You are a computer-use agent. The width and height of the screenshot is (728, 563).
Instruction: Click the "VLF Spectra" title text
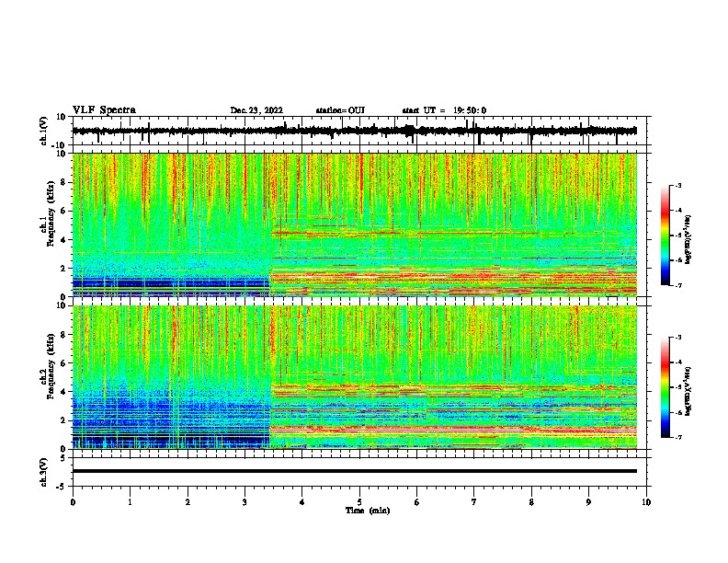pyautogui.click(x=104, y=110)
